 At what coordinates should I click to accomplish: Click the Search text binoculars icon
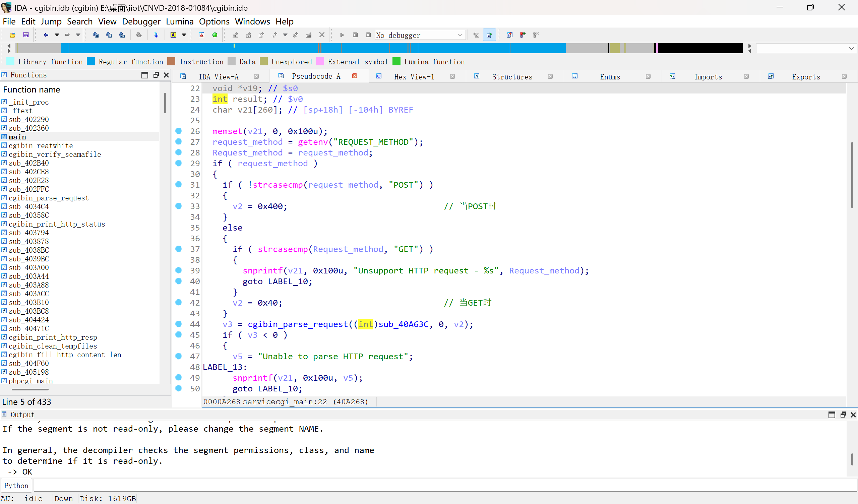click(109, 35)
